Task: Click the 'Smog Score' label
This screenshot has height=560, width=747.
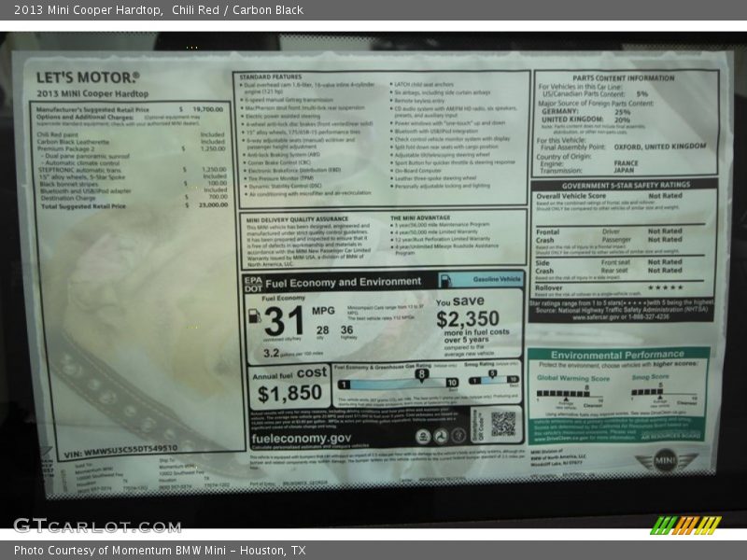Action: tap(650, 377)
